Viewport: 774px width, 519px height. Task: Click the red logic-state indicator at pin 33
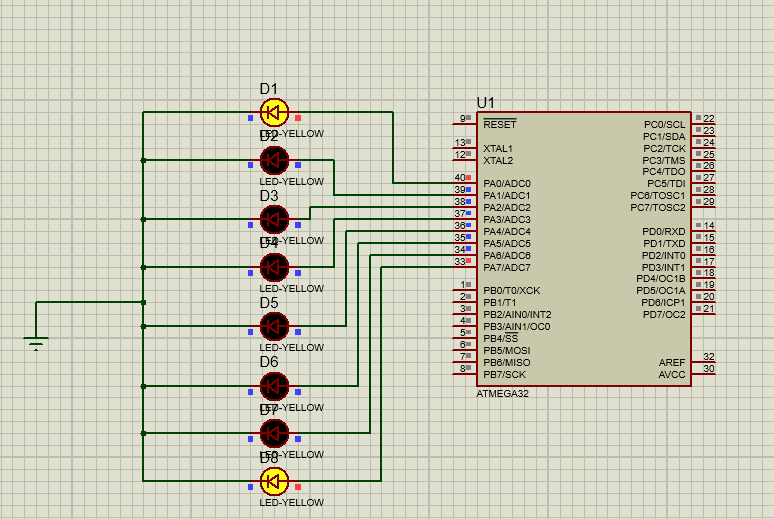pyautogui.click(x=468, y=261)
